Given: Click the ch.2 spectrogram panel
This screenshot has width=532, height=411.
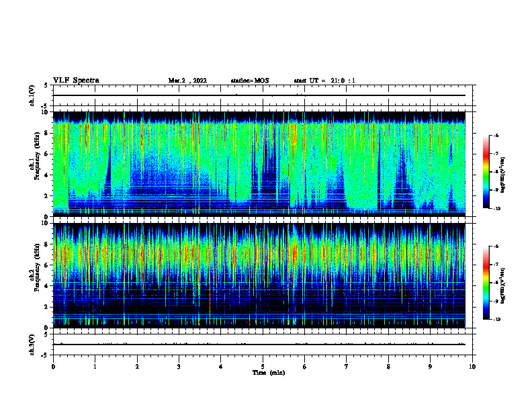Looking at the screenshot, I should coord(259,275).
